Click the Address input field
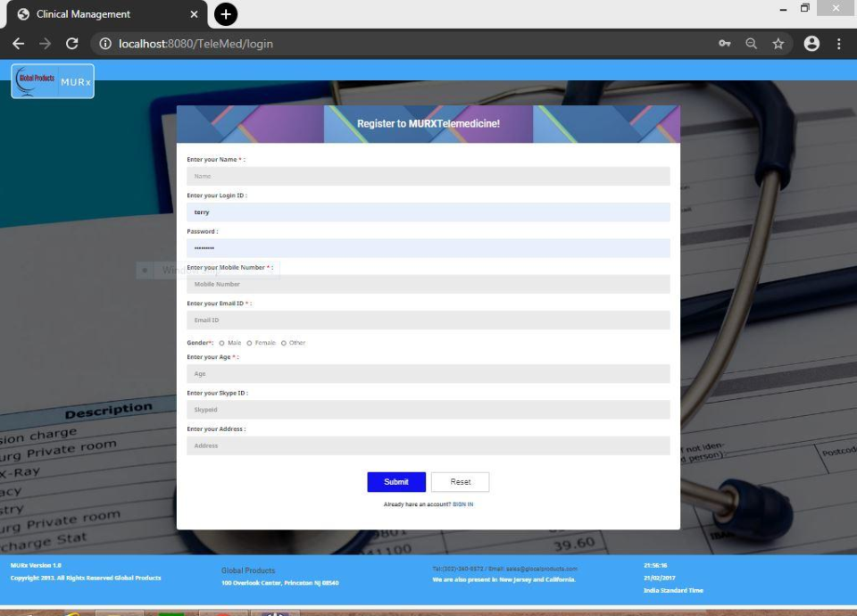The height and width of the screenshot is (616, 857). pos(428,445)
